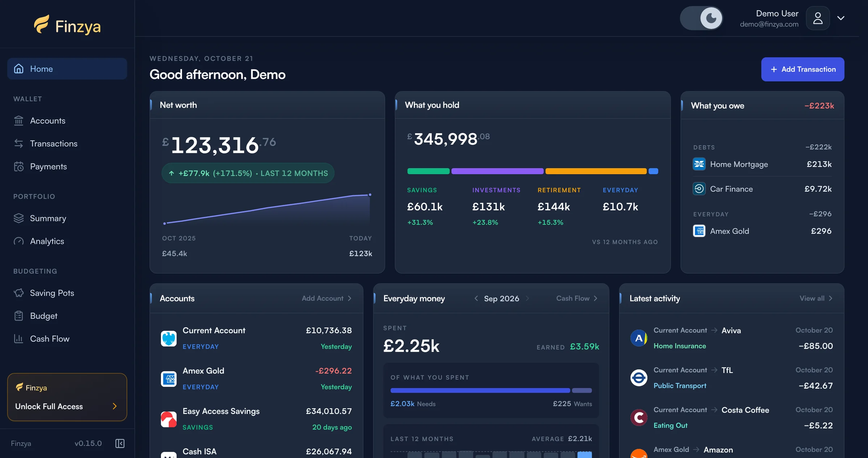The width and height of the screenshot is (868, 458).
Task: Click the Home Insurance category label
Action: click(680, 346)
